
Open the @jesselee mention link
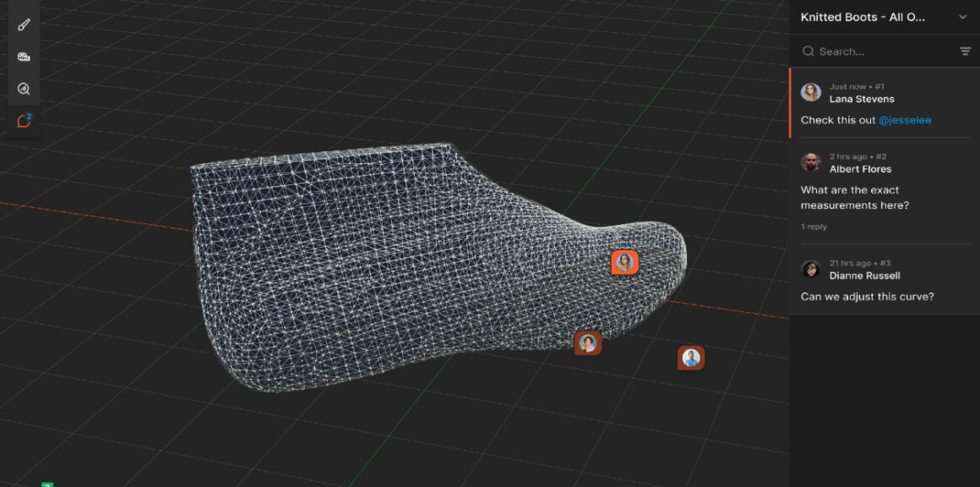(x=905, y=120)
